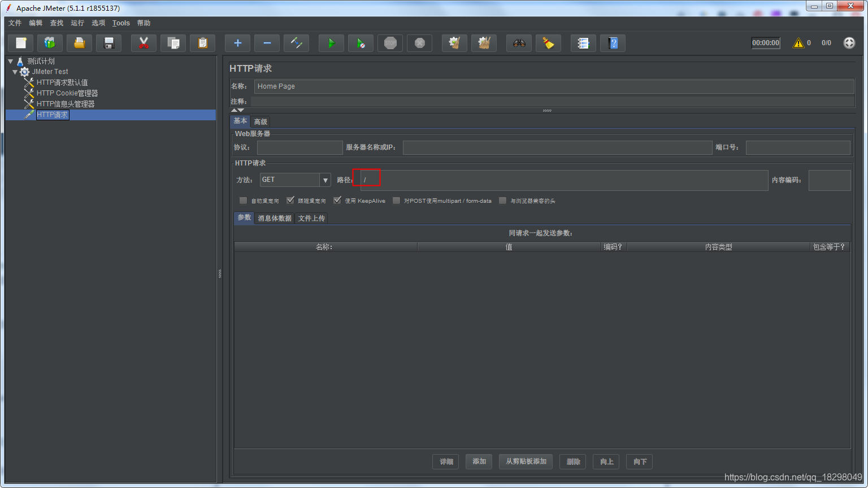
Task: Click the Open file folder icon
Action: click(80, 43)
